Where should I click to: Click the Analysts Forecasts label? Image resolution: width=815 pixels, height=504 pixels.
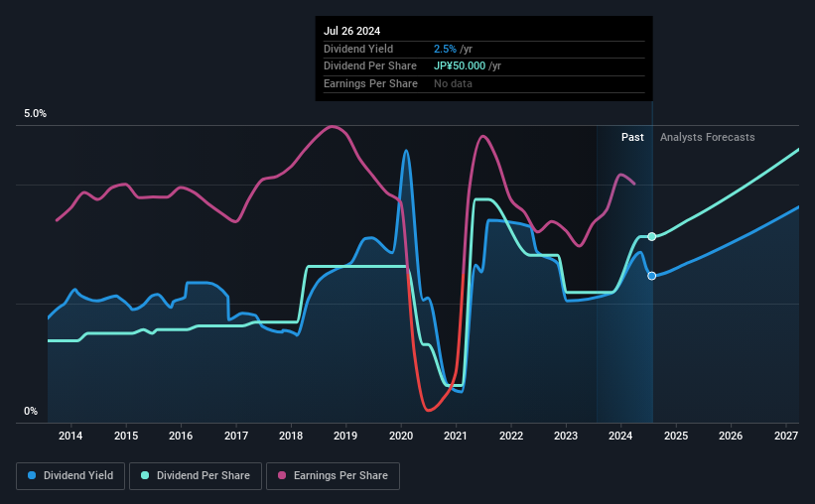(x=708, y=137)
